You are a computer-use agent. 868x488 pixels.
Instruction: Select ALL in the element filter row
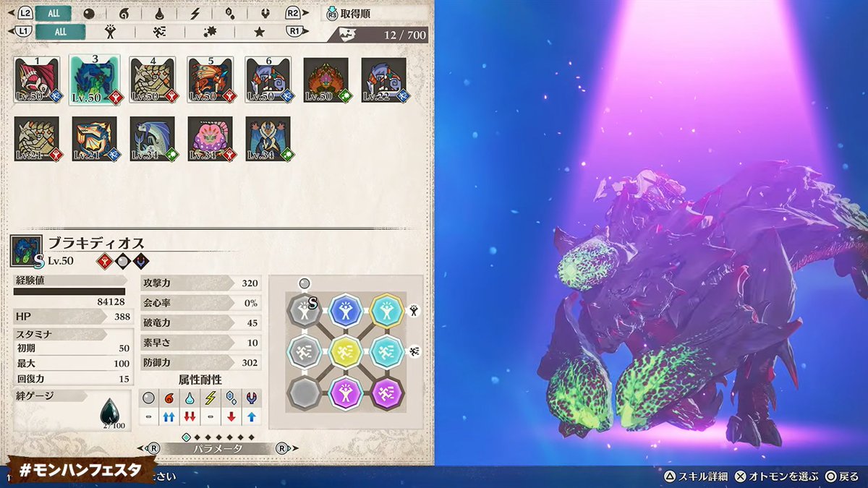(x=54, y=14)
